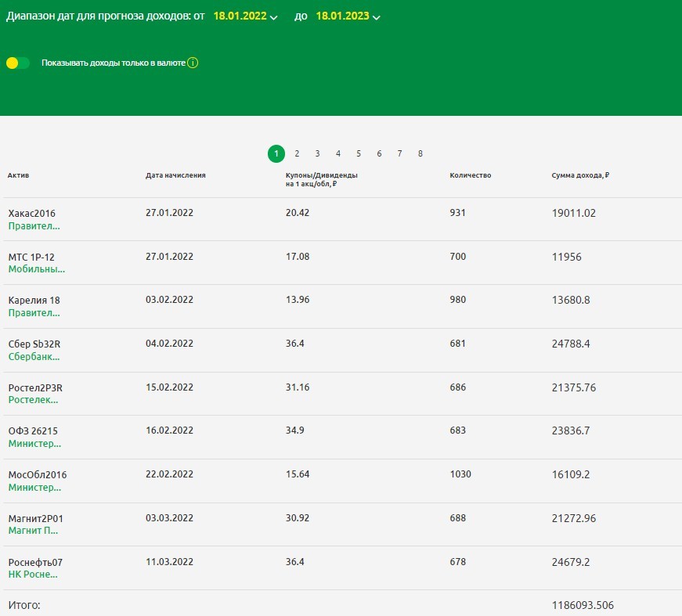This screenshot has height=616, width=682.
Task: Select page 5 in pagination
Action: point(359,153)
